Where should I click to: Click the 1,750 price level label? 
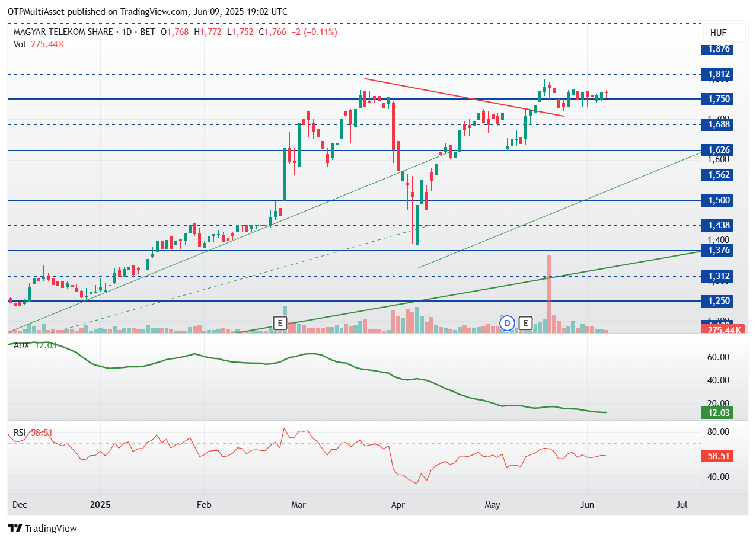(717, 99)
